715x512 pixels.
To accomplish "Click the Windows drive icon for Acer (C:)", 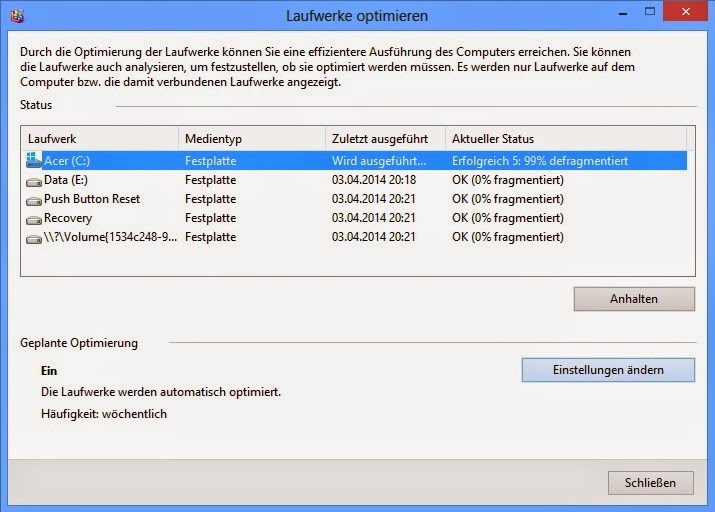I will 35,160.
